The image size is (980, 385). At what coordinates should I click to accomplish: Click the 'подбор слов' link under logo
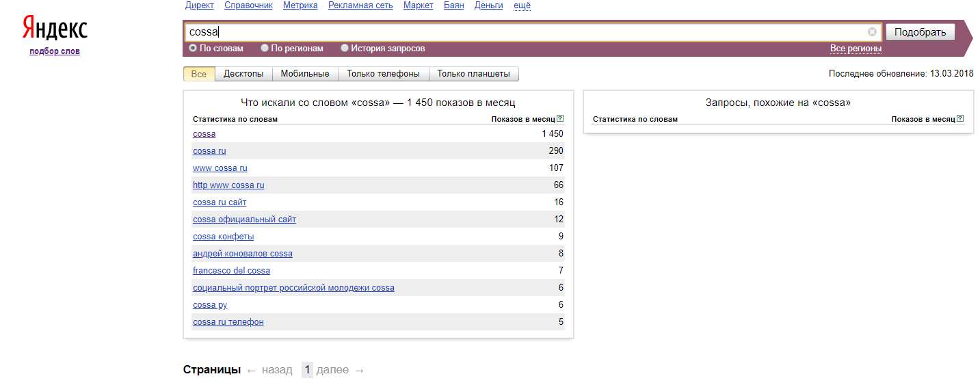[x=55, y=51]
